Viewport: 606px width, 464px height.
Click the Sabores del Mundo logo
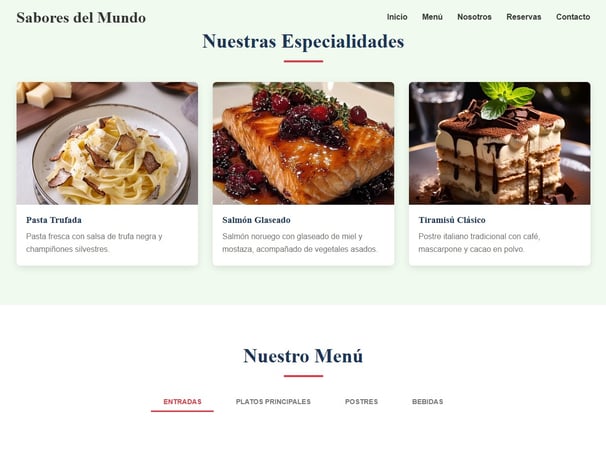point(81,18)
